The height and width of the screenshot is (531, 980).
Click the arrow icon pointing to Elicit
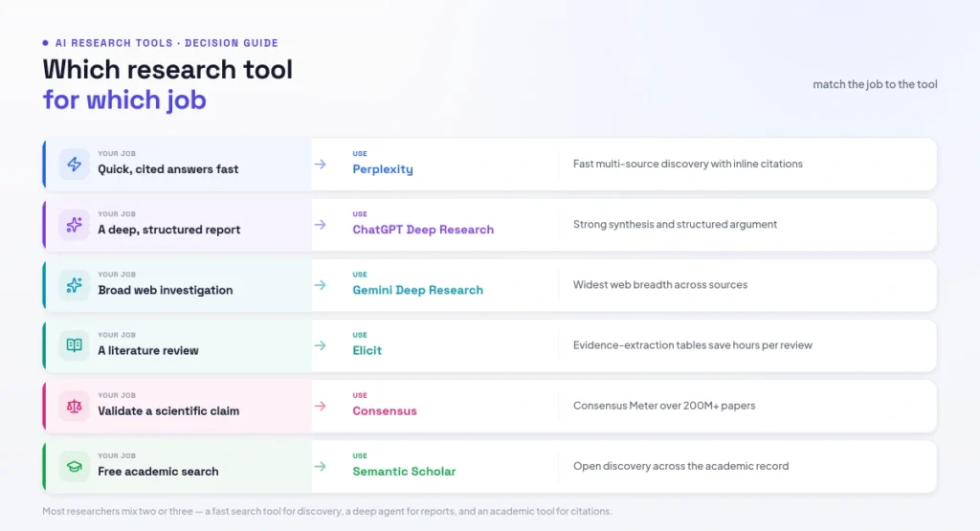coord(320,345)
